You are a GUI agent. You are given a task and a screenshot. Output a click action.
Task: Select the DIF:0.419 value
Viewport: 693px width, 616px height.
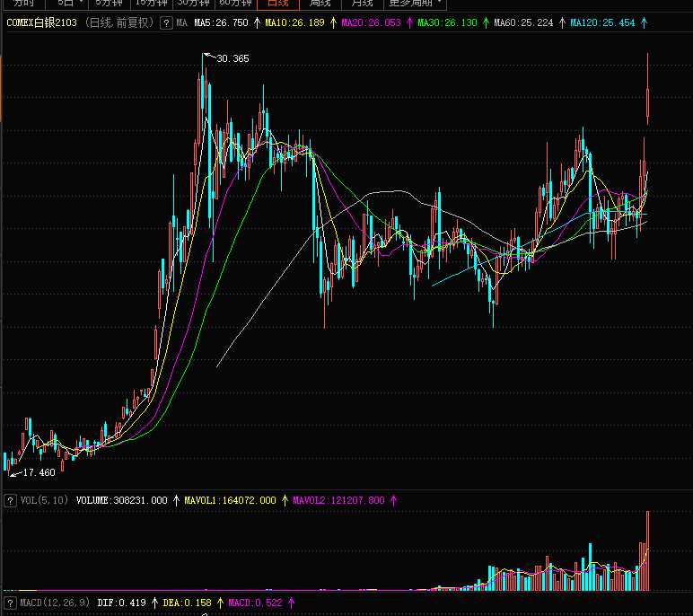pyautogui.click(x=121, y=603)
